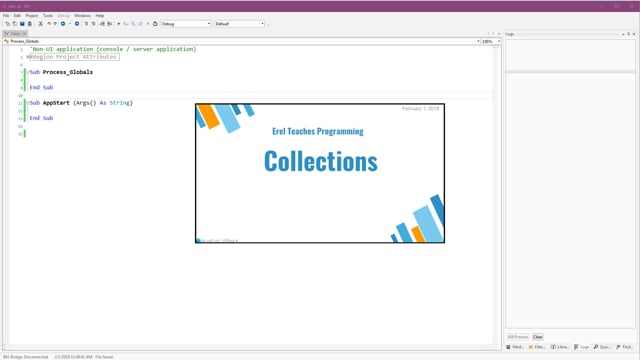Image resolution: width=640 pixels, height=360 pixels.
Task: Switch to the Logs tab at bottom right
Action: (582, 347)
